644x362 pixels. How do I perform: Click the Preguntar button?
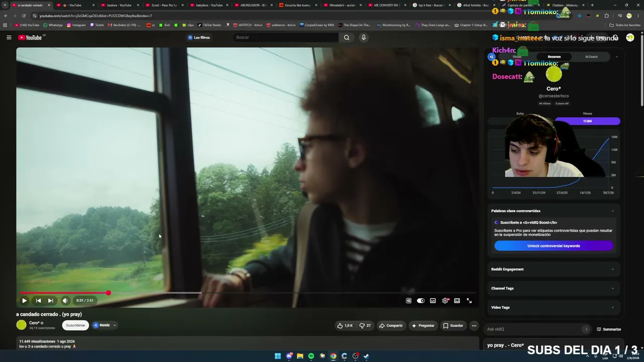(x=423, y=326)
